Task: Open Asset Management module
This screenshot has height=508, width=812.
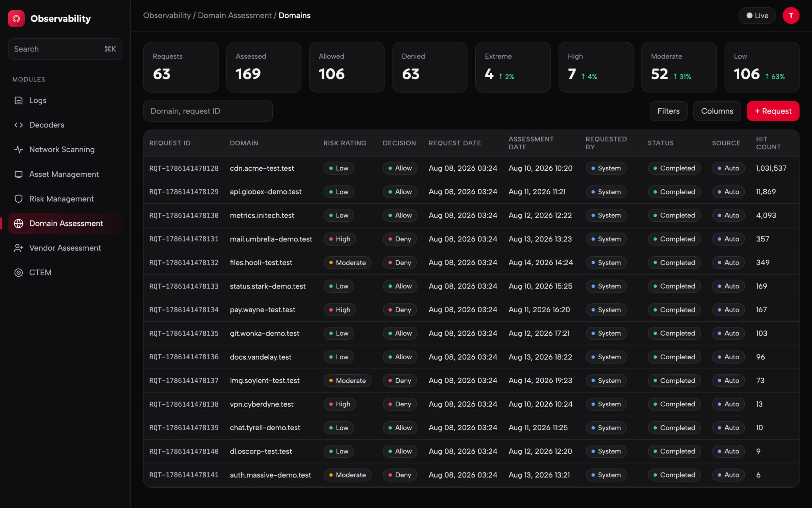Action: pos(65,174)
